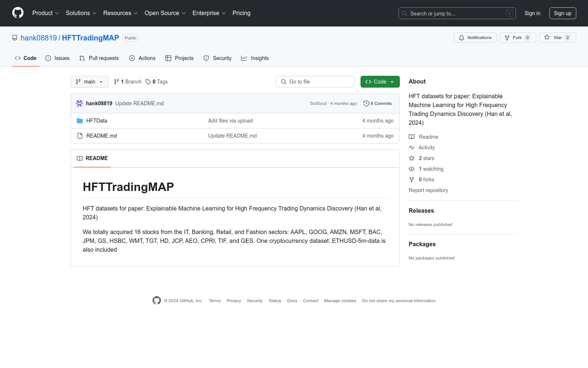Open the Add files via upload commit
588x368 pixels.
coord(230,121)
